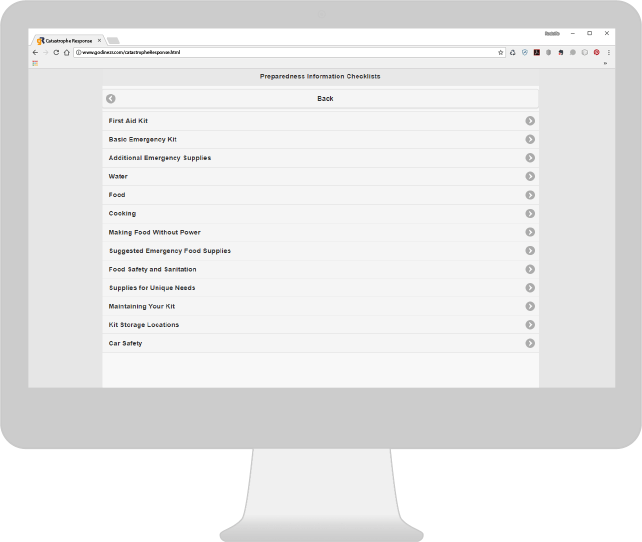Go to browser home page icon
The image size is (642, 542).
(67, 52)
